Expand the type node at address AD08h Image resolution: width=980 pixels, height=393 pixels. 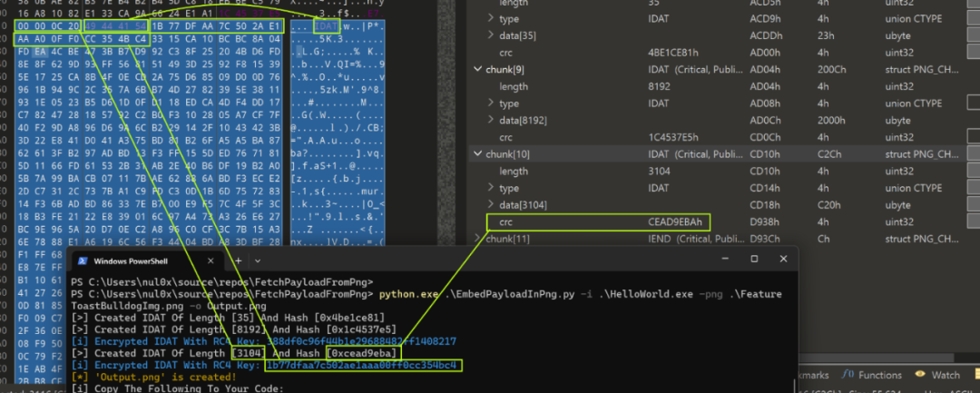coord(491,103)
